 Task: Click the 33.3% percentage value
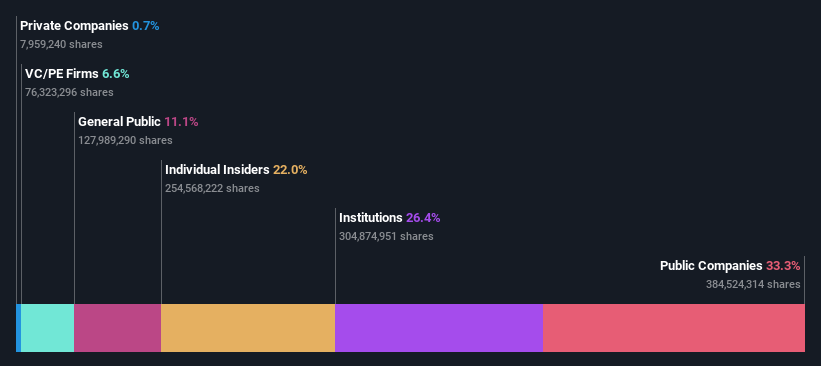pyautogui.click(x=783, y=266)
